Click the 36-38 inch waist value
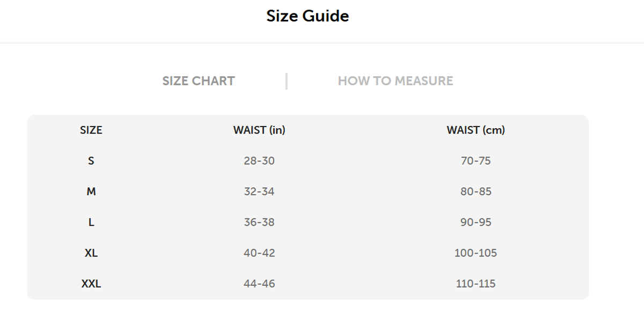644x310 pixels. coord(259,222)
